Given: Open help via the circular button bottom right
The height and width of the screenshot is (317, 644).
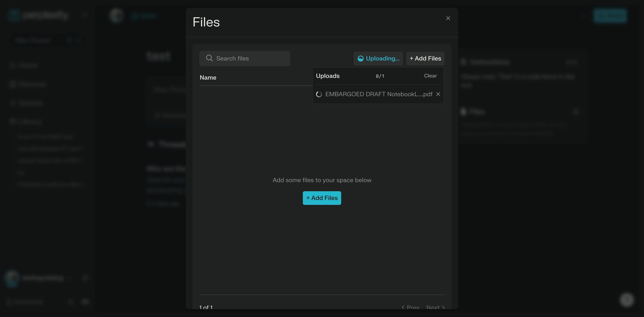Looking at the screenshot, I should pyautogui.click(x=627, y=300).
